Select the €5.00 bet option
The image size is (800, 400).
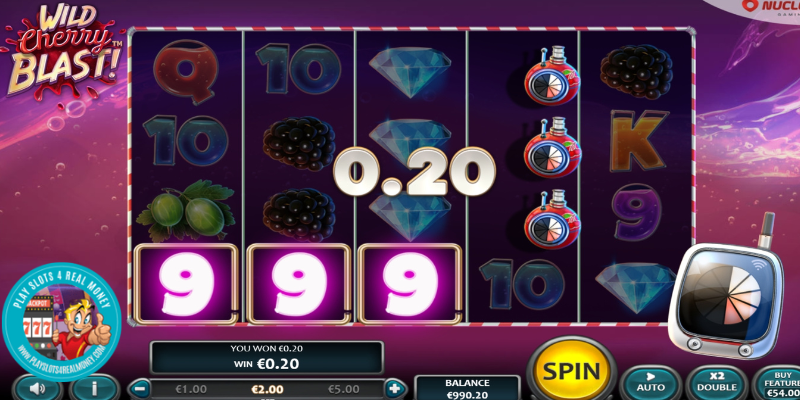point(341,389)
